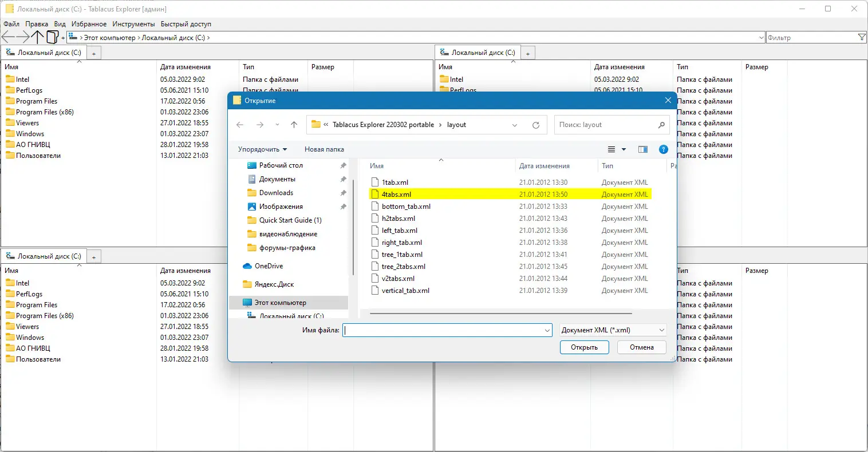Click the Открыть button
This screenshot has height=452, width=868.
[584, 347]
